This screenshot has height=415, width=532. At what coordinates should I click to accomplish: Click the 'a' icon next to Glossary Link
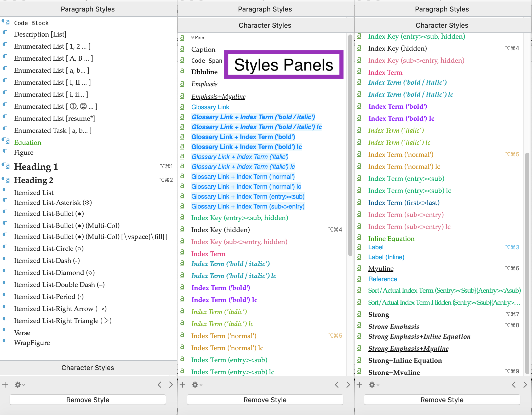182,106
